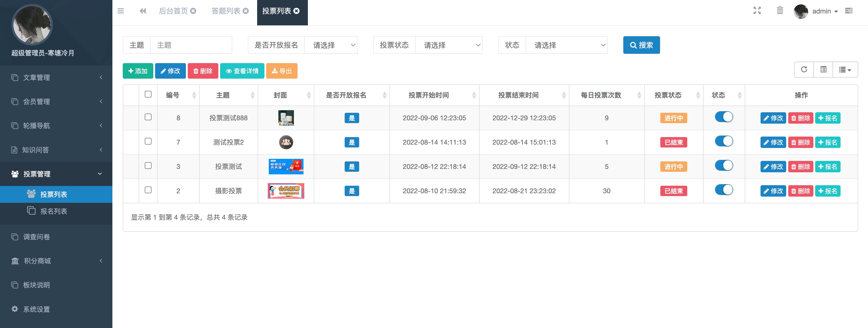
Task: Open 报名列表 in the sidebar
Action: (x=56, y=211)
